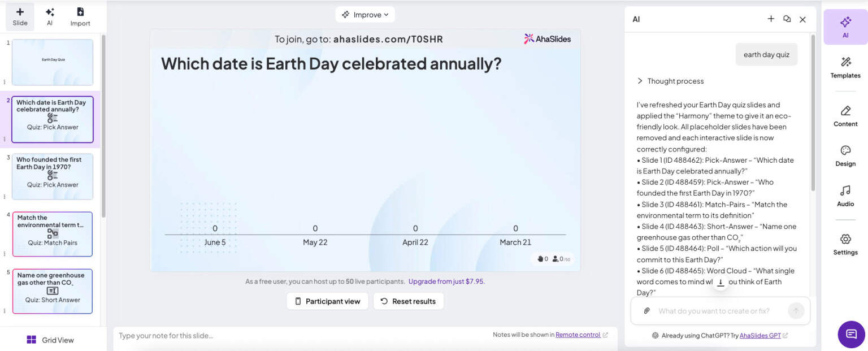Switch to Grid View
The image size is (868, 351).
point(51,340)
